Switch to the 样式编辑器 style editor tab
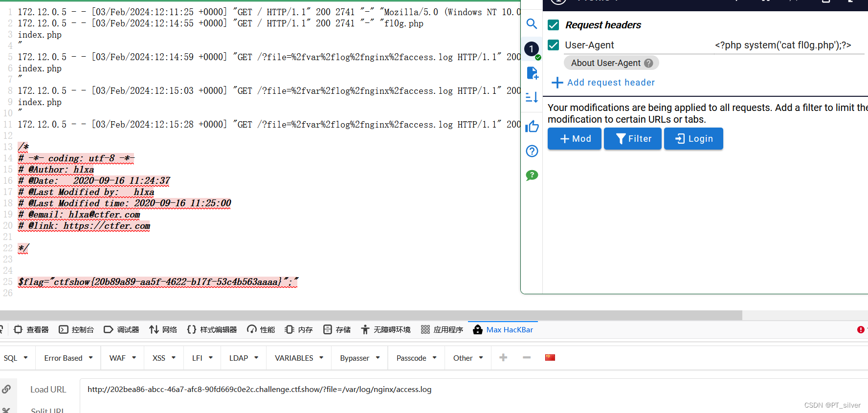This screenshot has height=413, width=868. click(212, 330)
